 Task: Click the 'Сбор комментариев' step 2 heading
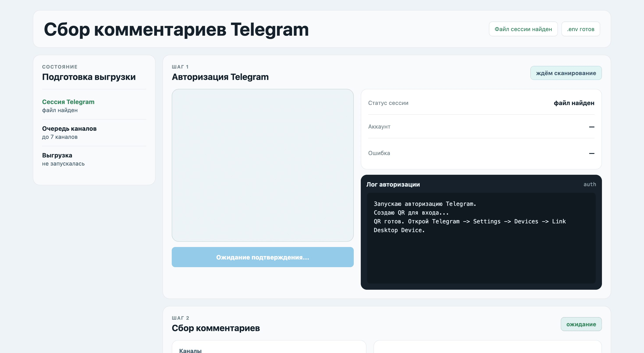pyautogui.click(x=216, y=328)
